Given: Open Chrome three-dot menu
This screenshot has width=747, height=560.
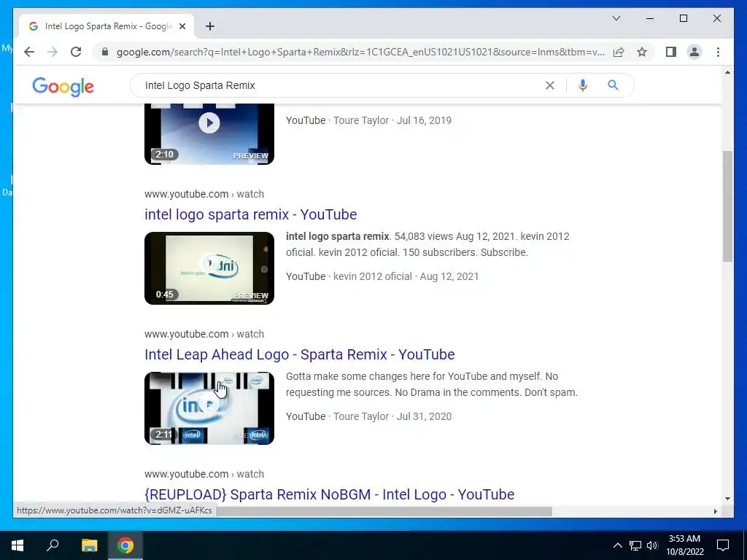Looking at the screenshot, I should point(718,52).
